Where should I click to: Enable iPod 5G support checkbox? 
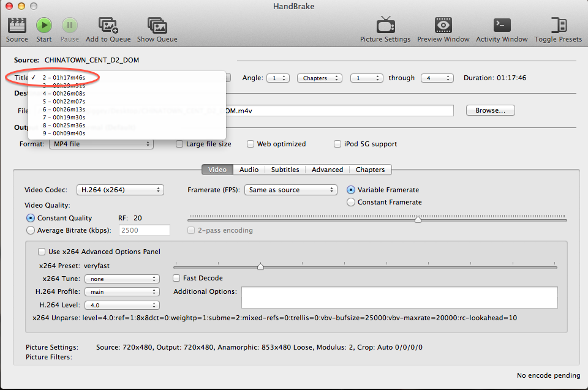[337, 144]
